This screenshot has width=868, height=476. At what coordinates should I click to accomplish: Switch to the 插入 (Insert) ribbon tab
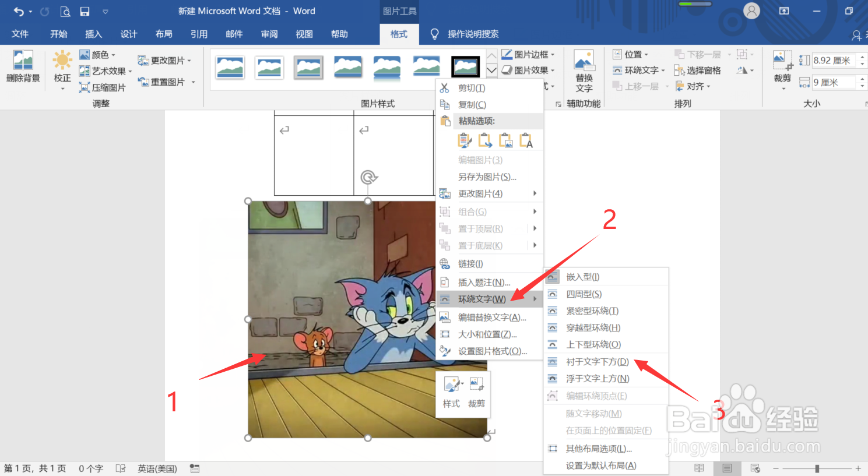[93, 34]
